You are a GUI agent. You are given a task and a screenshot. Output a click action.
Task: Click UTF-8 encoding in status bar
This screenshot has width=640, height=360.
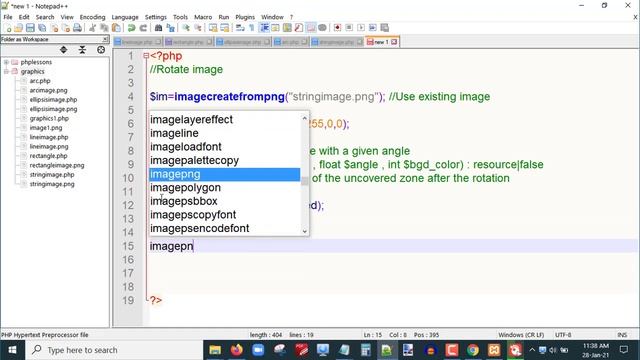563,335
